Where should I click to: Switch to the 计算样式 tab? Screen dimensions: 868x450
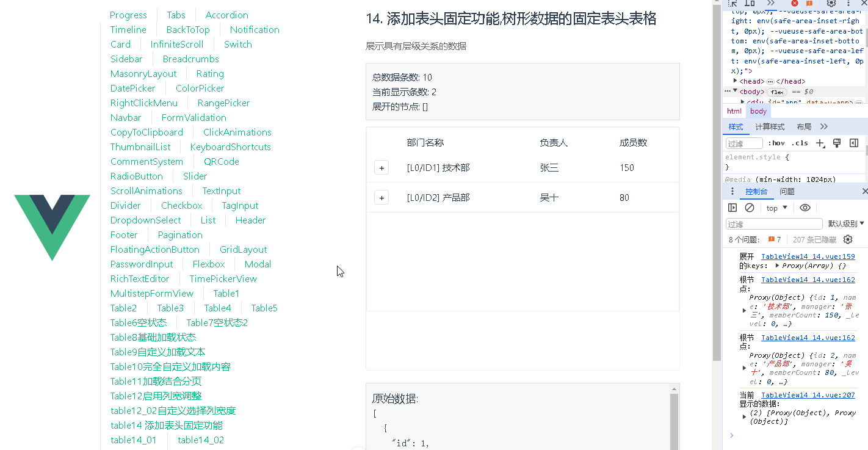click(x=769, y=127)
